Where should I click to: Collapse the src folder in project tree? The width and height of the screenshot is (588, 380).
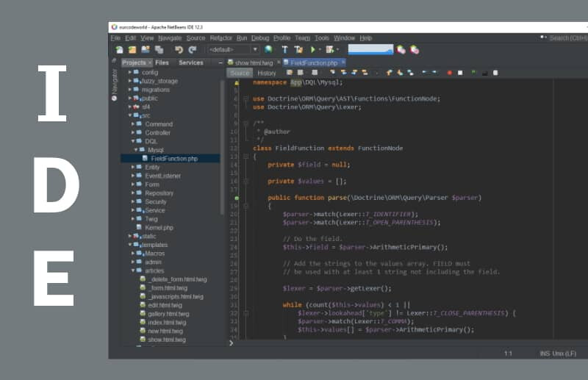click(x=131, y=115)
